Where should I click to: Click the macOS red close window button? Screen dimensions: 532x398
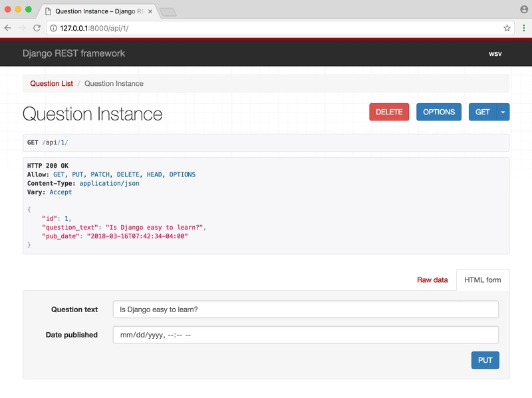[x=8, y=9]
